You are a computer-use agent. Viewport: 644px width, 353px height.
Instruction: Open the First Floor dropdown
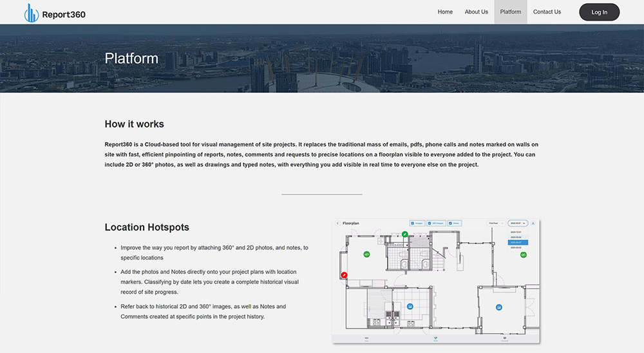[496, 223]
